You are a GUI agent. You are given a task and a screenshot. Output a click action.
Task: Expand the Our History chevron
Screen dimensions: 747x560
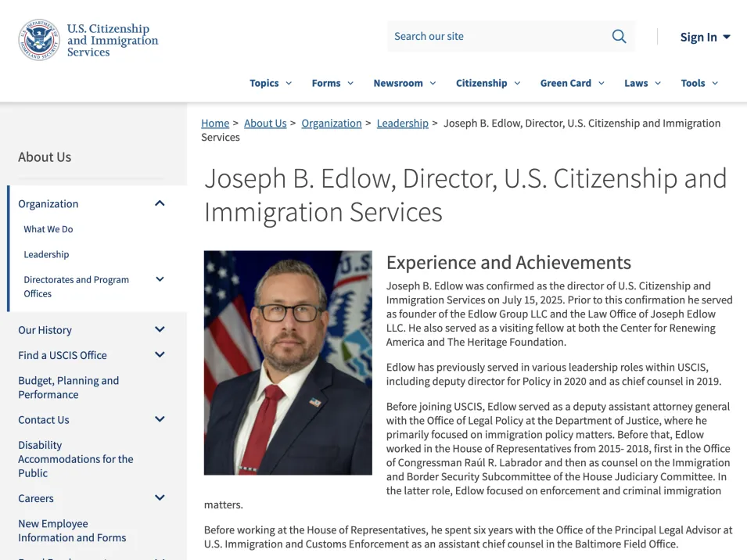[x=160, y=329]
